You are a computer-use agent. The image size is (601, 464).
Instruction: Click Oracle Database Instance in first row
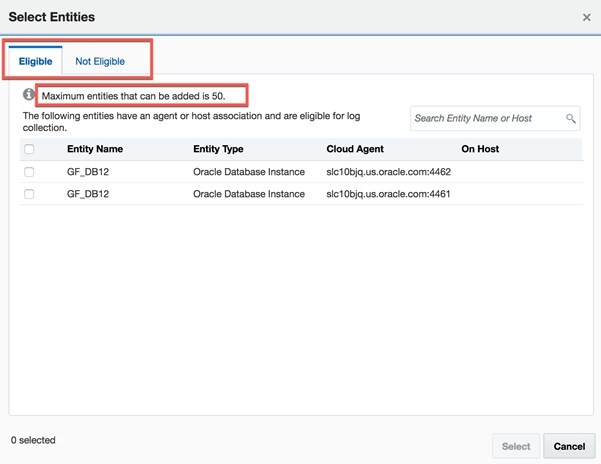click(249, 172)
